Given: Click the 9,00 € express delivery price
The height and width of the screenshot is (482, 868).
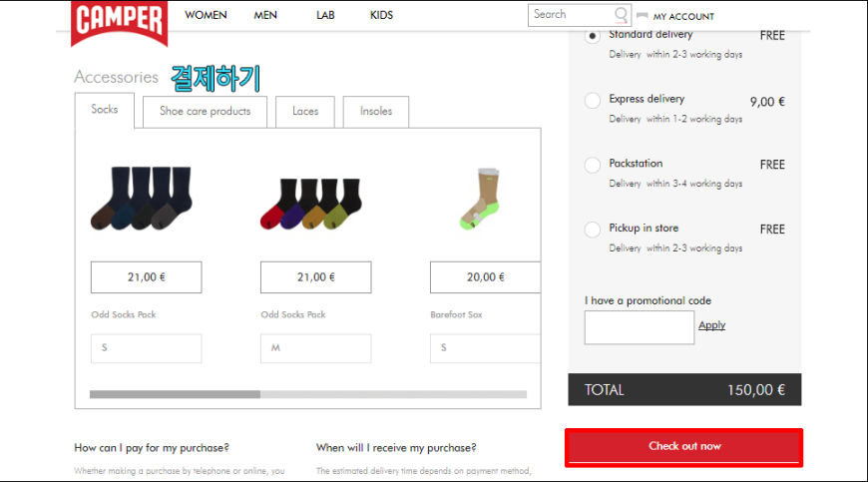Looking at the screenshot, I should pyautogui.click(x=767, y=102).
